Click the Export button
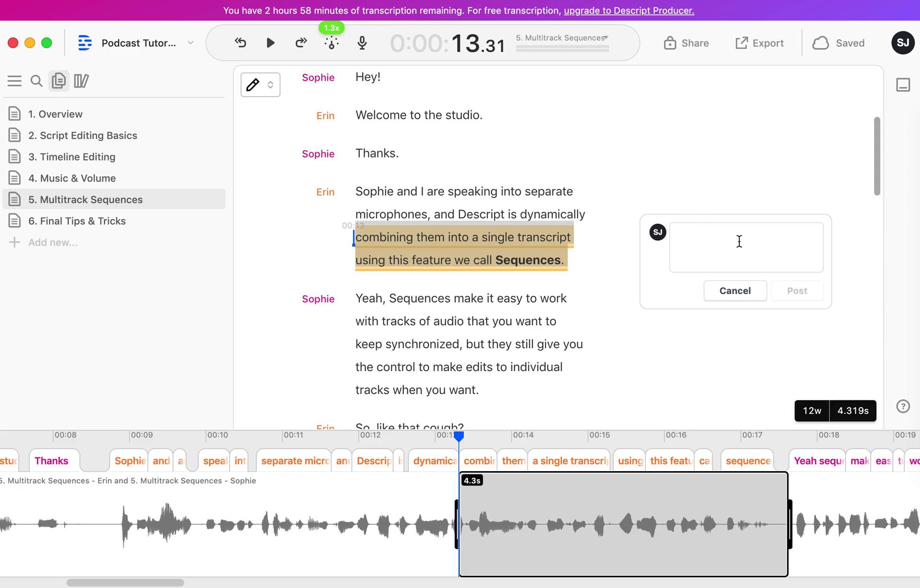The height and width of the screenshot is (588, 920). (759, 43)
